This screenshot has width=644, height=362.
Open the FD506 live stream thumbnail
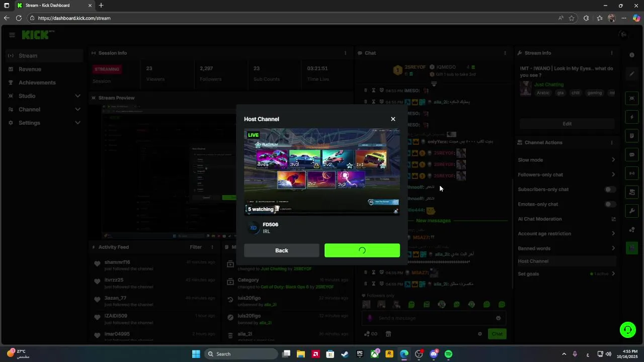(322, 172)
